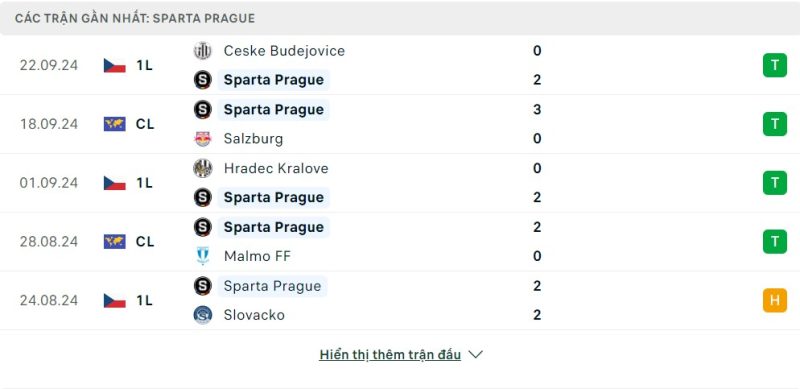
Task: Expand the list with the chevron arrow
Action: click(x=476, y=354)
